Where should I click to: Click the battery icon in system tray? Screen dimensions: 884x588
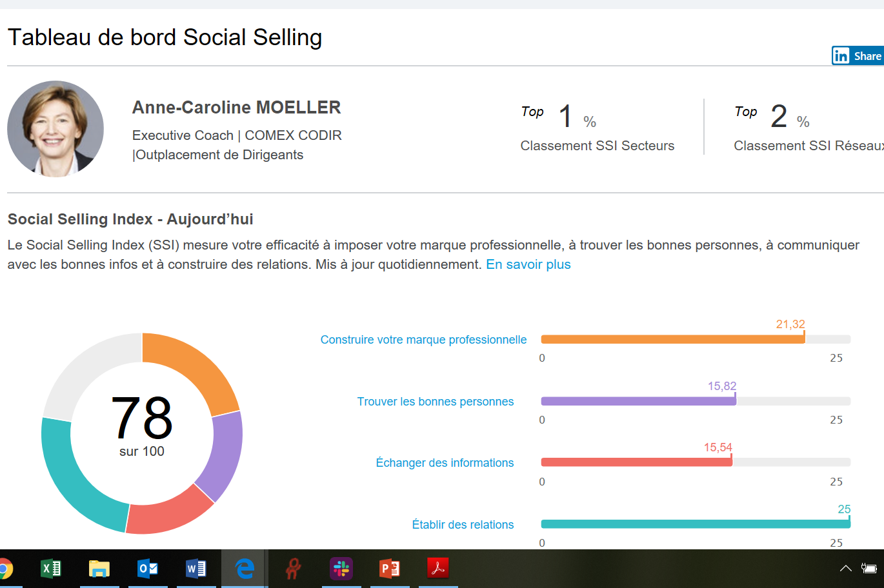869,568
